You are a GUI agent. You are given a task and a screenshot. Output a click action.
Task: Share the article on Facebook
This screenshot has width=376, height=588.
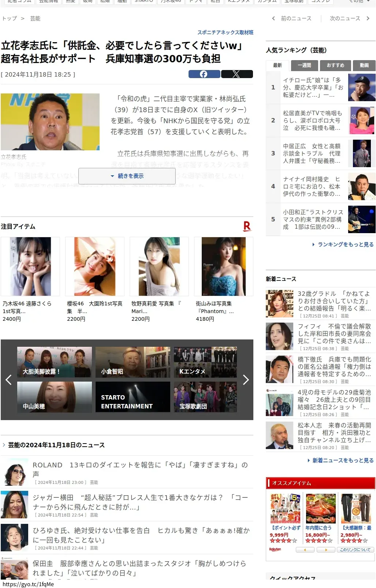click(x=204, y=74)
